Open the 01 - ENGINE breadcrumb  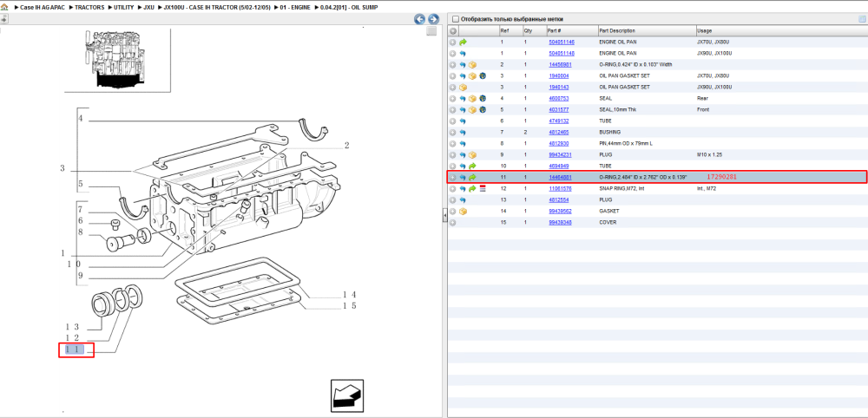click(x=294, y=9)
